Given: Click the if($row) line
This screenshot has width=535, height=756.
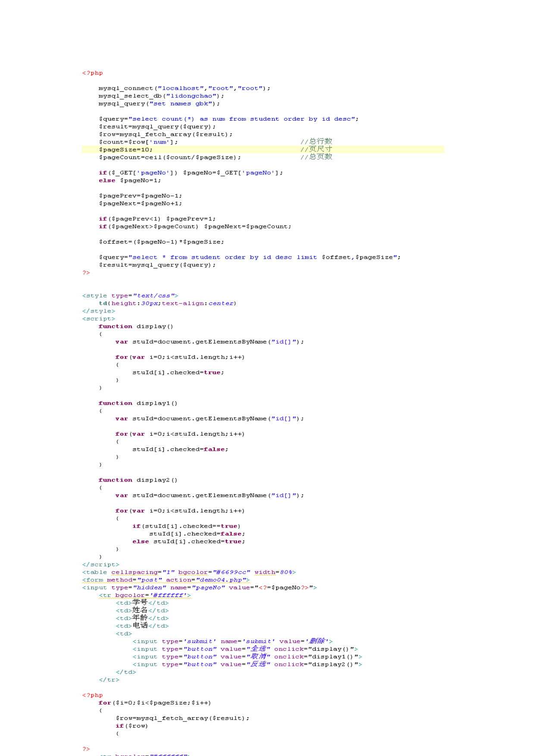Looking at the screenshot, I should point(131,726).
